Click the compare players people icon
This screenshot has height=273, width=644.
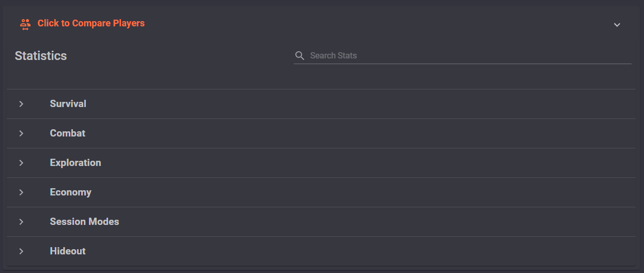coord(25,24)
